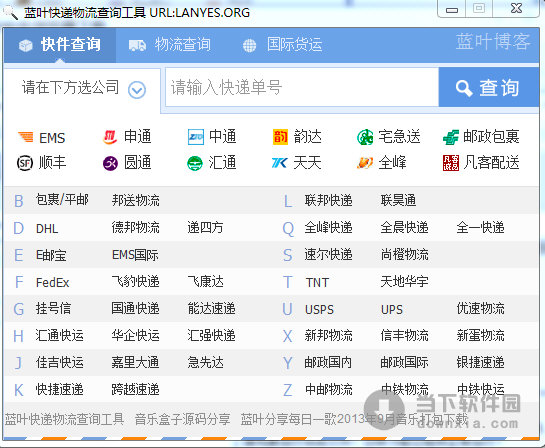Viewport: 545px width, 448px height.
Task: Choose the 中通 ZTO logo icon
Action: pos(195,137)
